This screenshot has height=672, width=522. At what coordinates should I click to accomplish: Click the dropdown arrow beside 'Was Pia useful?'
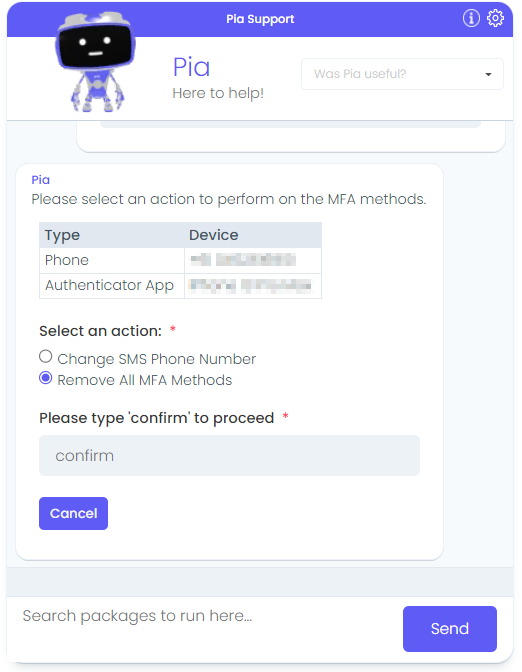[488, 75]
